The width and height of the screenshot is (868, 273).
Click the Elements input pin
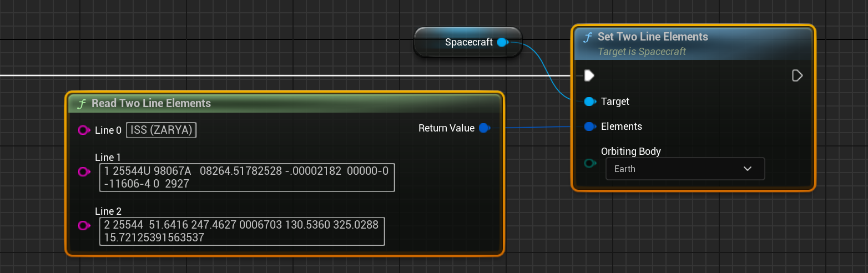(589, 127)
